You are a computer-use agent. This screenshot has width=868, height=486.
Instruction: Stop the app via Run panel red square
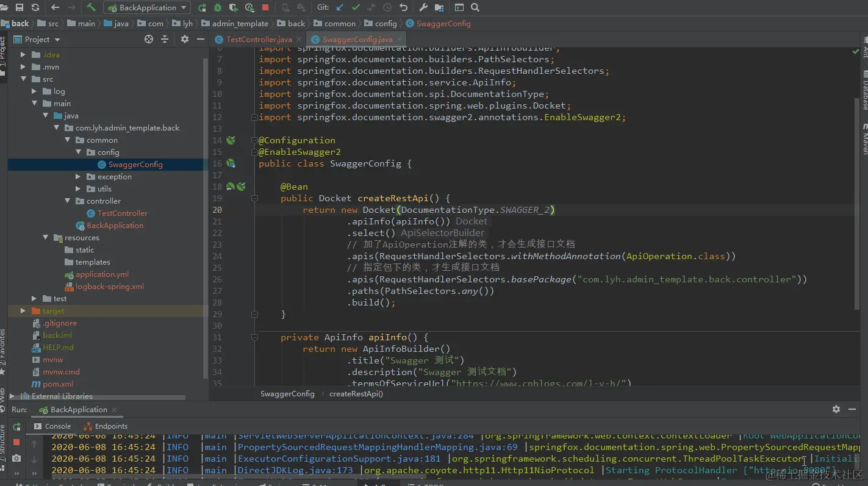(x=16, y=442)
